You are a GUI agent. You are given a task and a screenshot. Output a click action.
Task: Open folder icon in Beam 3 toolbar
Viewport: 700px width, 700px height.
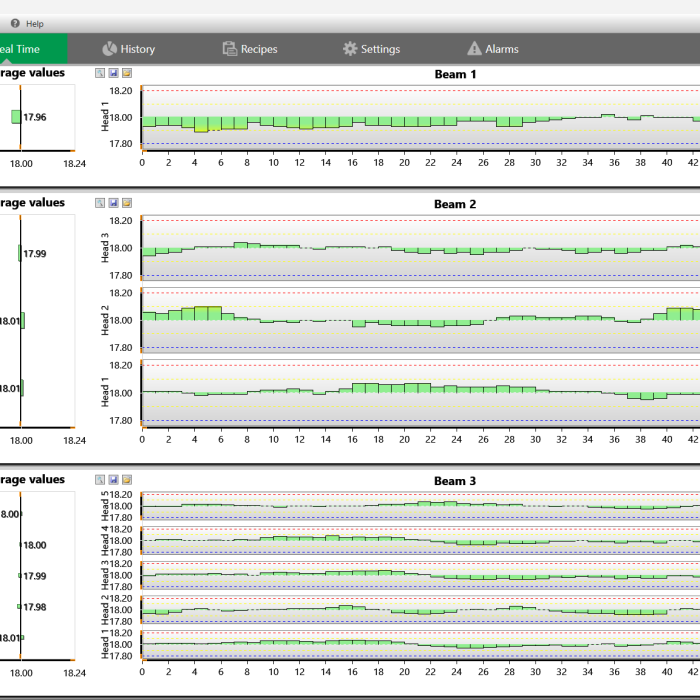(x=127, y=480)
